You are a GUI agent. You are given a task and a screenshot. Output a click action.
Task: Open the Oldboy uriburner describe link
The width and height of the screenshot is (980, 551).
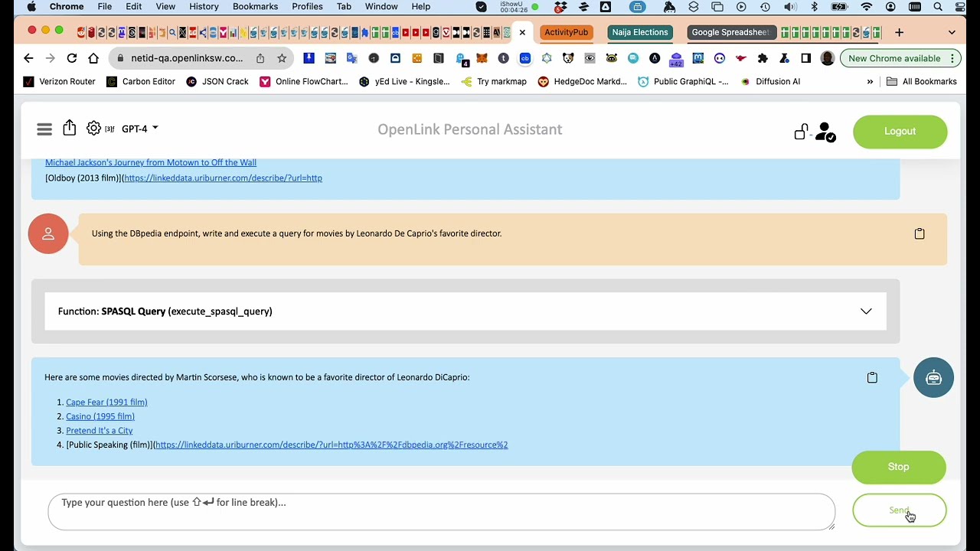point(223,178)
